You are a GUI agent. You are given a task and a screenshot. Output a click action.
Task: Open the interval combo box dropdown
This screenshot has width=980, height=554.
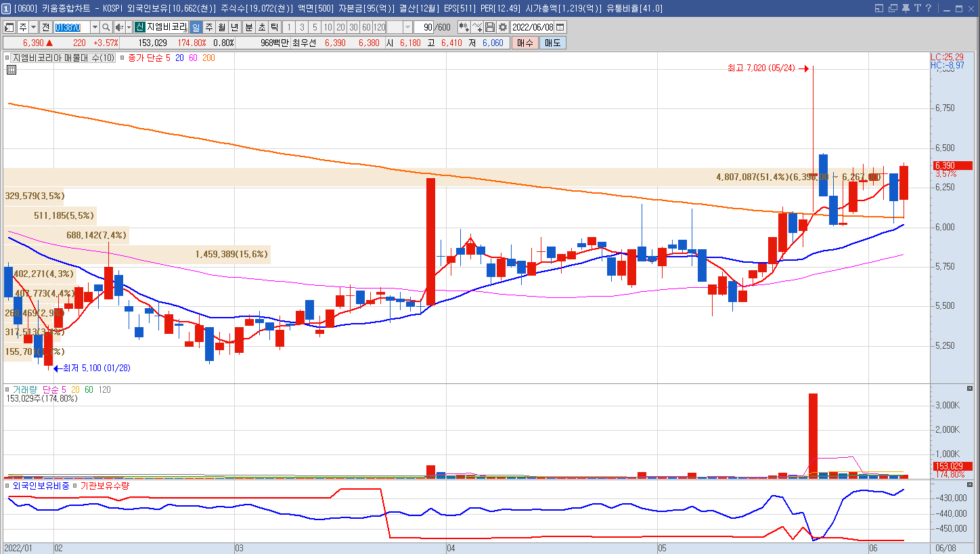click(408, 27)
